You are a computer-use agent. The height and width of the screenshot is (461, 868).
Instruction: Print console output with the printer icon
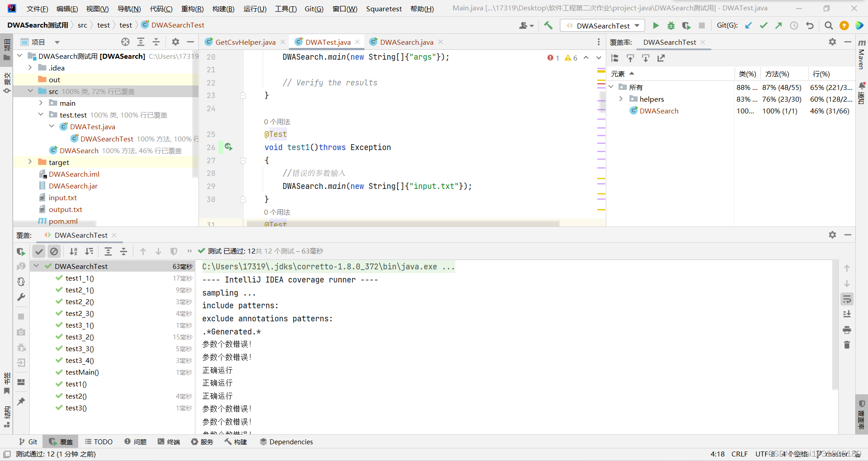[847, 330]
